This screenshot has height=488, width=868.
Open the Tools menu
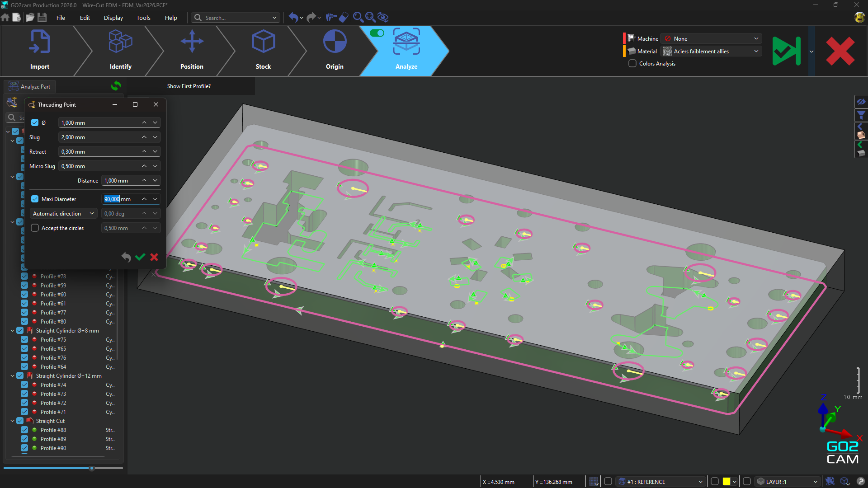coord(143,18)
